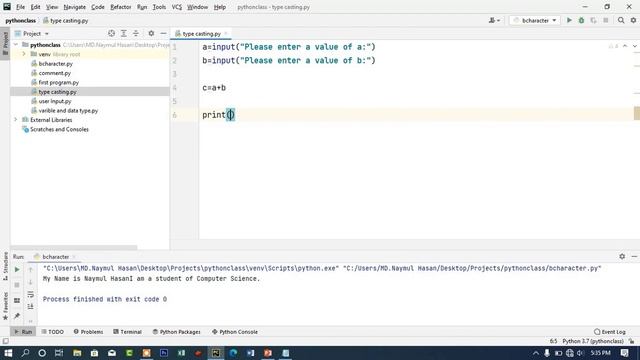Click Python 3.7 interpreter in status bar
Screen dimensions: 640x360
click(593, 341)
